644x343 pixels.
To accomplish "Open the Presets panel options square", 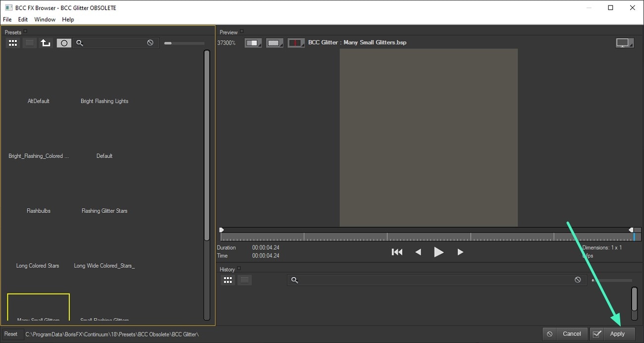I will pos(25,32).
